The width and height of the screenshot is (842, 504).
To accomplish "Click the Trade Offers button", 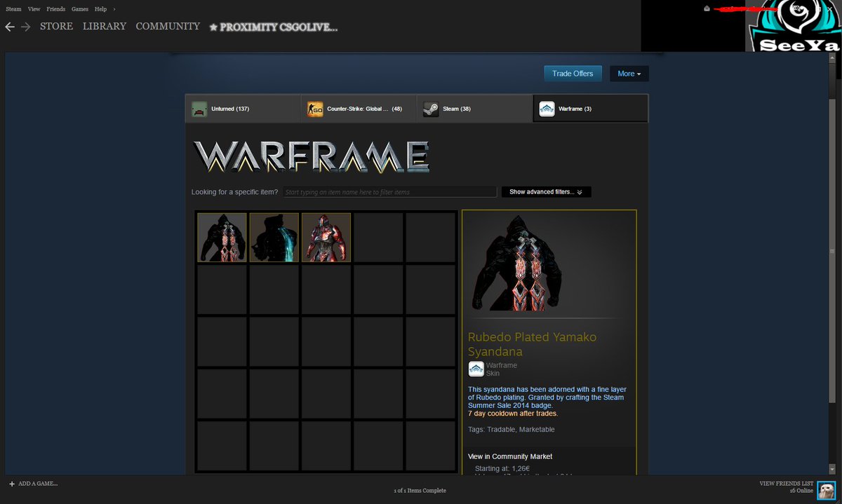I will tap(573, 74).
